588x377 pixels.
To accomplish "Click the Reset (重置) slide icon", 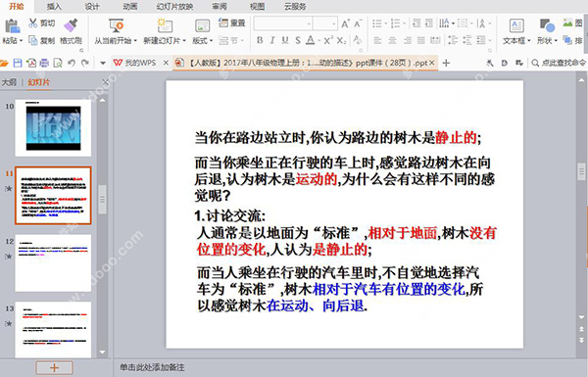I will pyautogui.click(x=223, y=23).
